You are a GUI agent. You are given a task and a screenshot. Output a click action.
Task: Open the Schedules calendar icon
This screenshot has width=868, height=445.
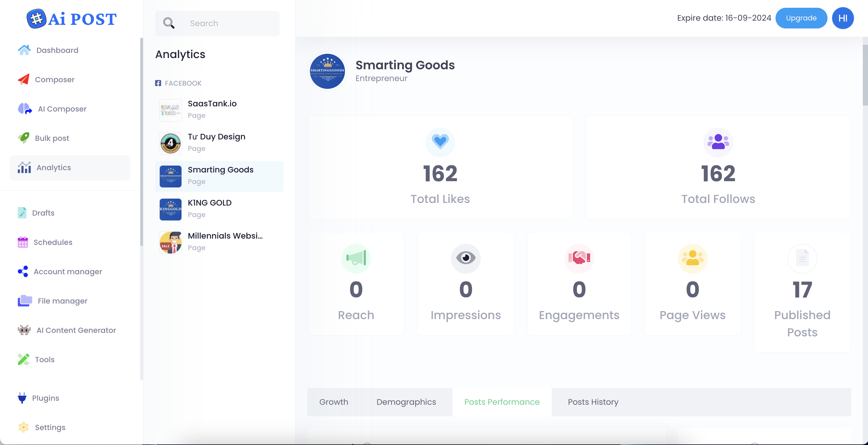point(23,242)
